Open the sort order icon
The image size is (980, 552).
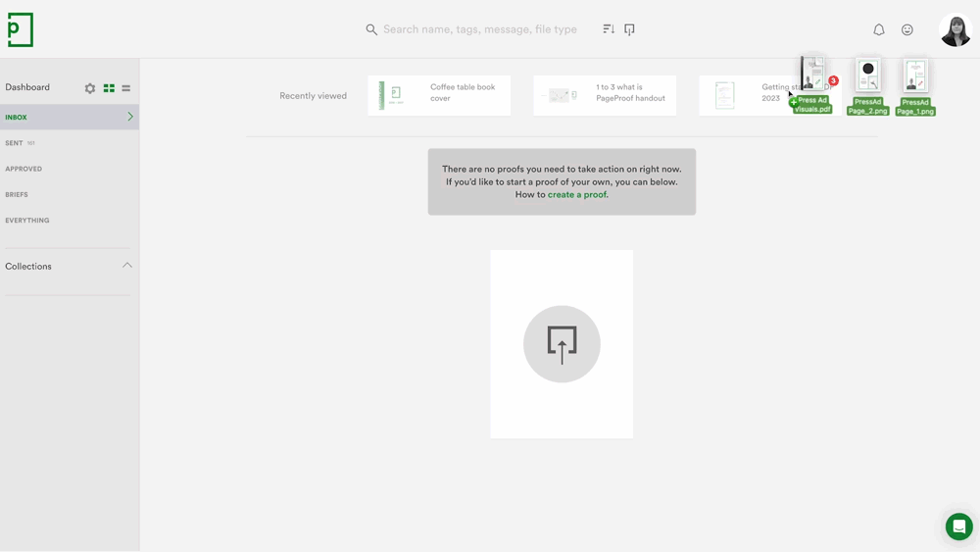pyautogui.click(x=609, y=29)
